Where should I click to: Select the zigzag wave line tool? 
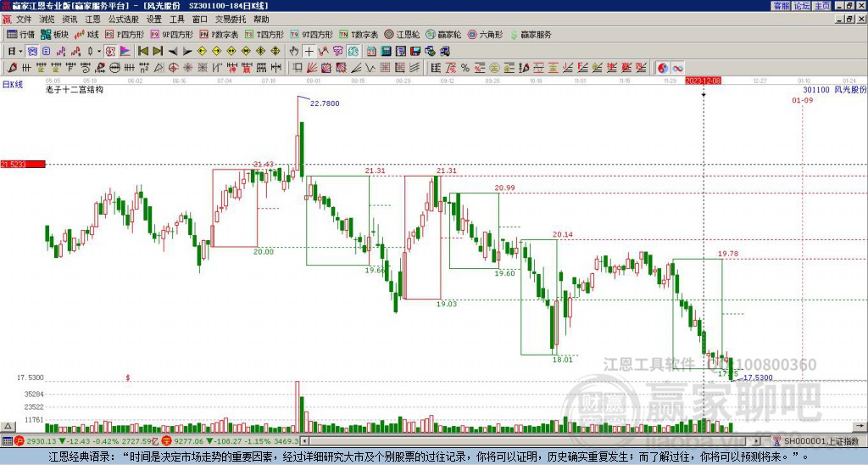(370, 68)
